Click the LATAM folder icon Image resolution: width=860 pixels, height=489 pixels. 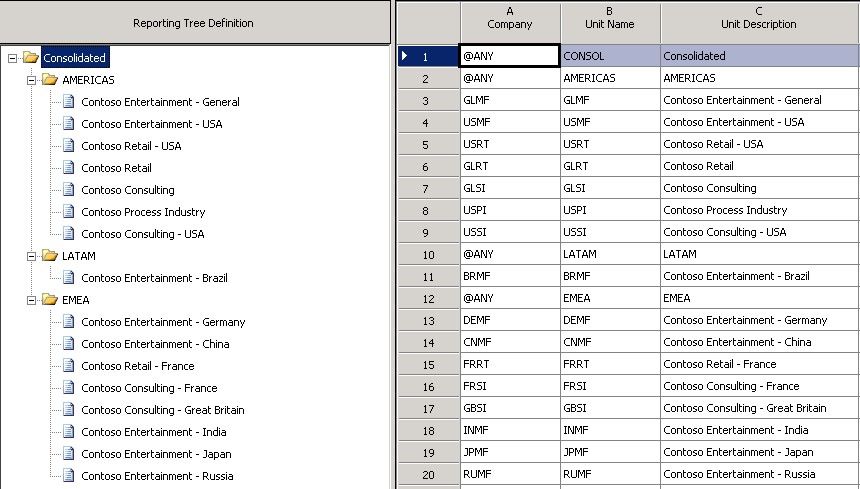(x=50, y=255)
